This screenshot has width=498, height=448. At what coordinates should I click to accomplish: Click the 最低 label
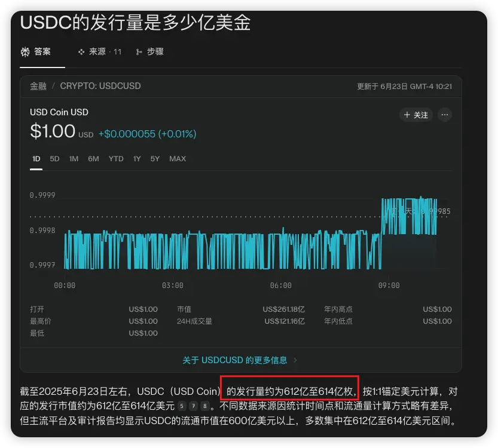click(37, 333)
